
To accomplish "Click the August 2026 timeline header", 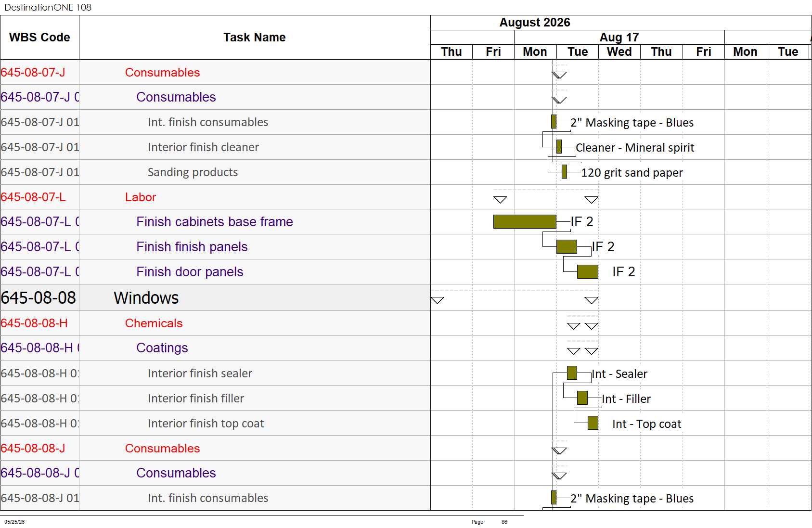I will [534, 23].
